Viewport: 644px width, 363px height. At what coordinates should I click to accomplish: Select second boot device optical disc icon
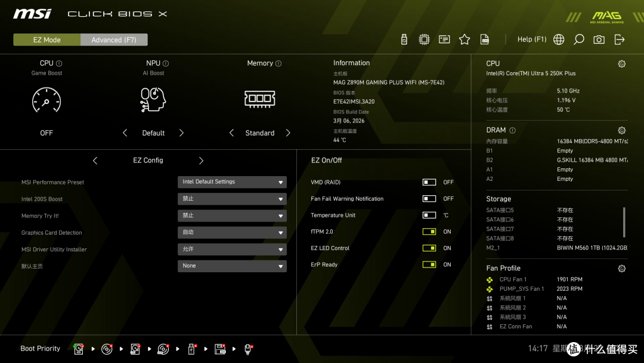107,349
